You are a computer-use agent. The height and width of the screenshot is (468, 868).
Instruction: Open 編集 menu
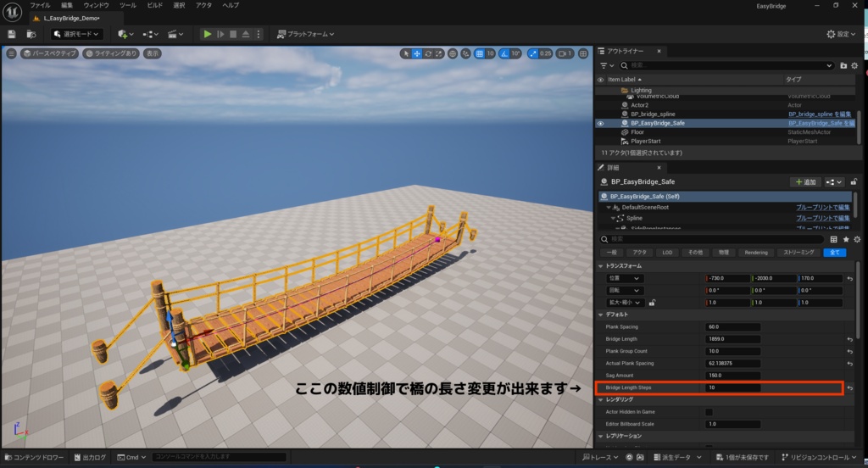pos(67,6)
